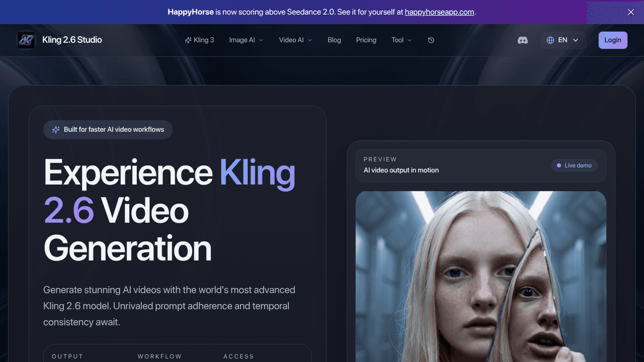644x362 pixels.
Task: Follow the happyhorseapp.com link
Action: [x=440, y=12]
